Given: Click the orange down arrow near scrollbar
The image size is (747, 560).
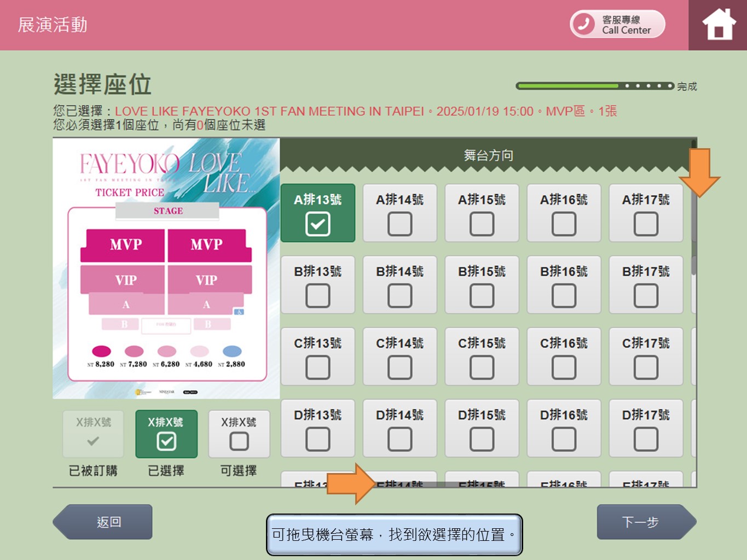Looking at the screenshot, I should pyautogui.click(x=699, y=172).
